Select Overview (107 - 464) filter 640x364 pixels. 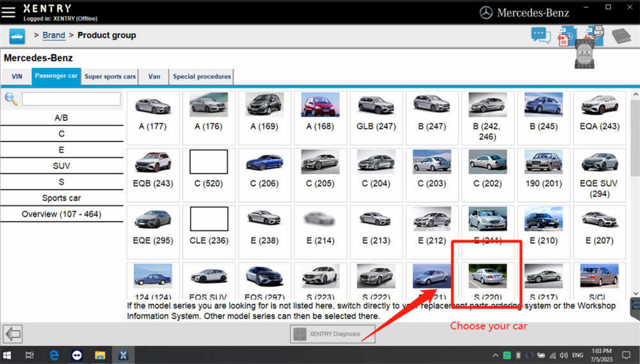coord(61,214)
